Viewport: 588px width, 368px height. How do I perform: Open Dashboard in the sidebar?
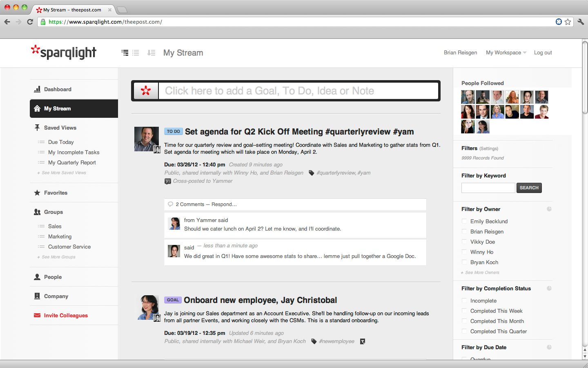[x=58, y=89]
